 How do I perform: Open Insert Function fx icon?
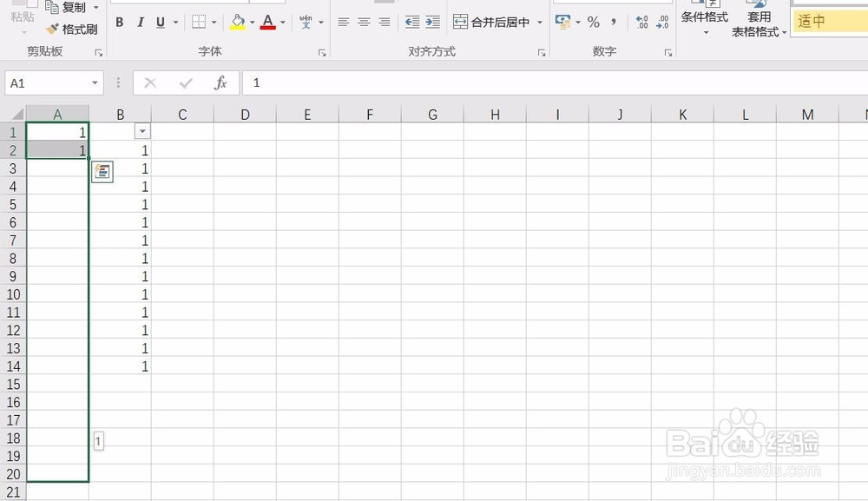(220, 83)
